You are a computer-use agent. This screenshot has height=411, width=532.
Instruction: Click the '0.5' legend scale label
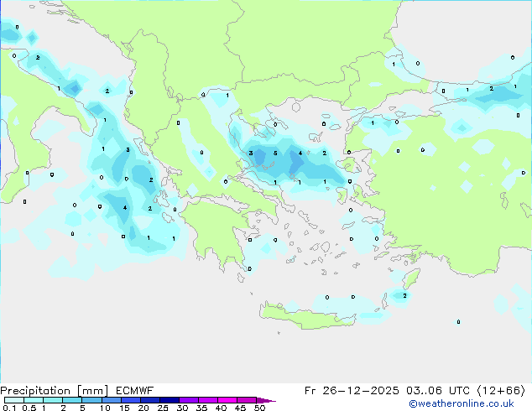[29, 408]
